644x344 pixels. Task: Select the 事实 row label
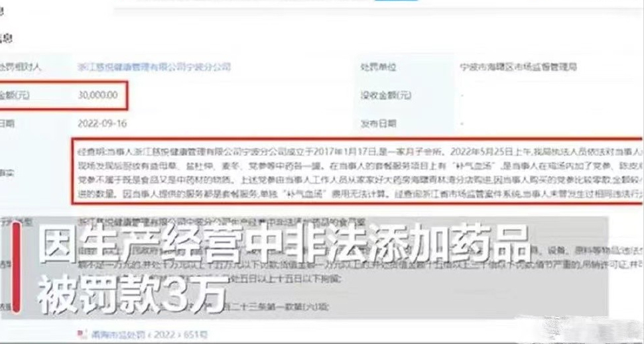7,172
